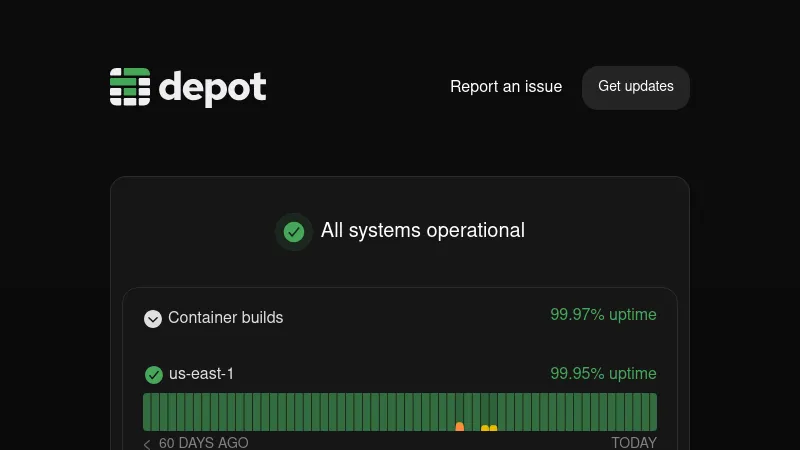Click the rightmost green day bar
The width and height of the screenshot is (800, 450).
(652, 412)
